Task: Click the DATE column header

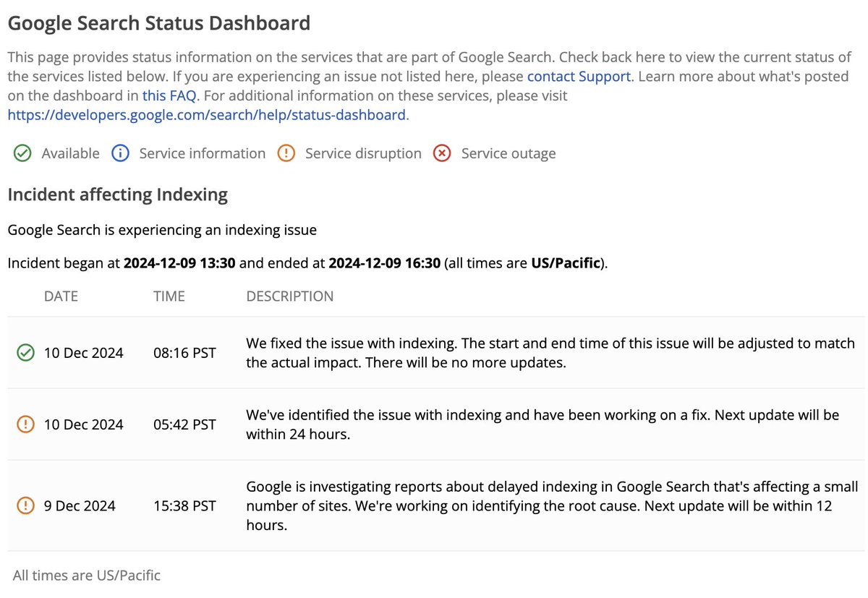Action: [61, 296]
